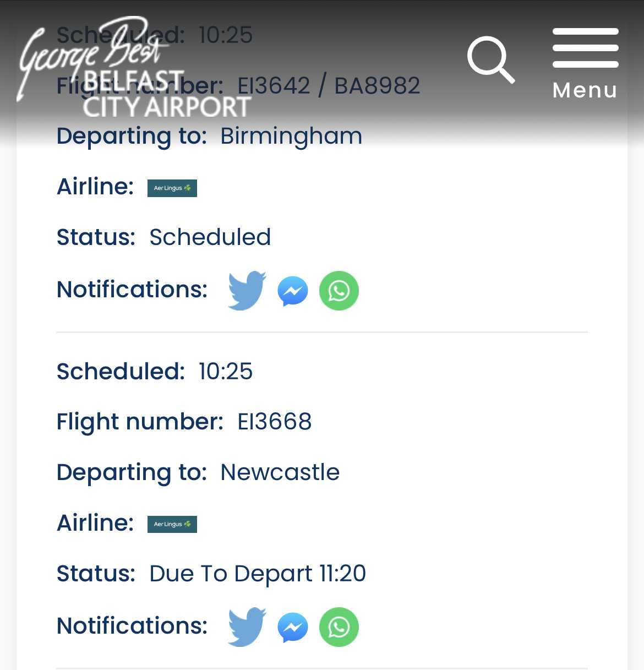
Task: Tap Notifications label for Newcastle flight
Action: pos(132,626)
